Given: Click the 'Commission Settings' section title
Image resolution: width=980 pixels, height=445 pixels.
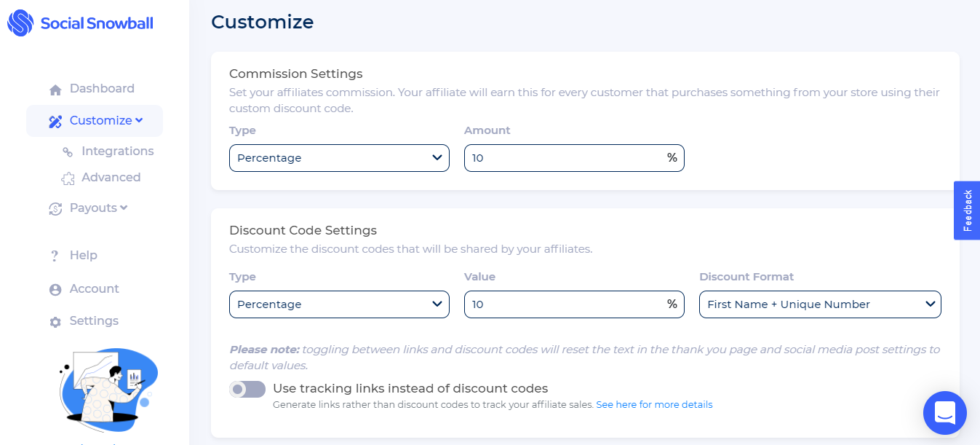Looking at the screenshot, I should 296,74.
